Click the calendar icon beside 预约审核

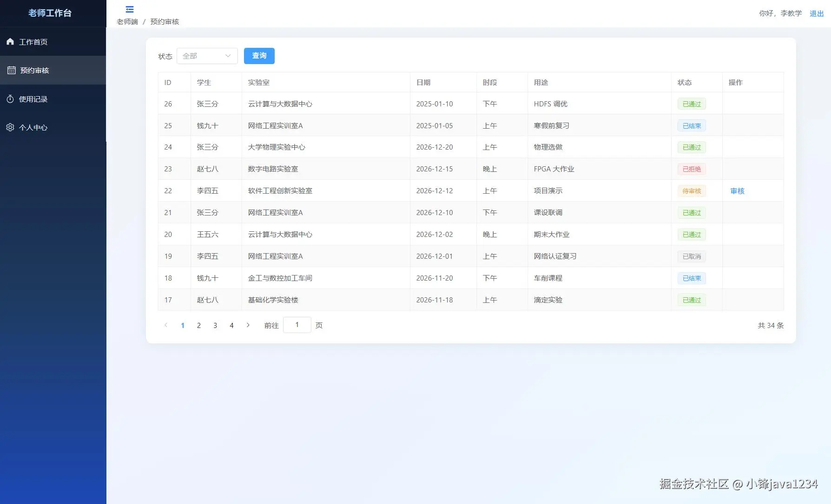click(12, 70)
